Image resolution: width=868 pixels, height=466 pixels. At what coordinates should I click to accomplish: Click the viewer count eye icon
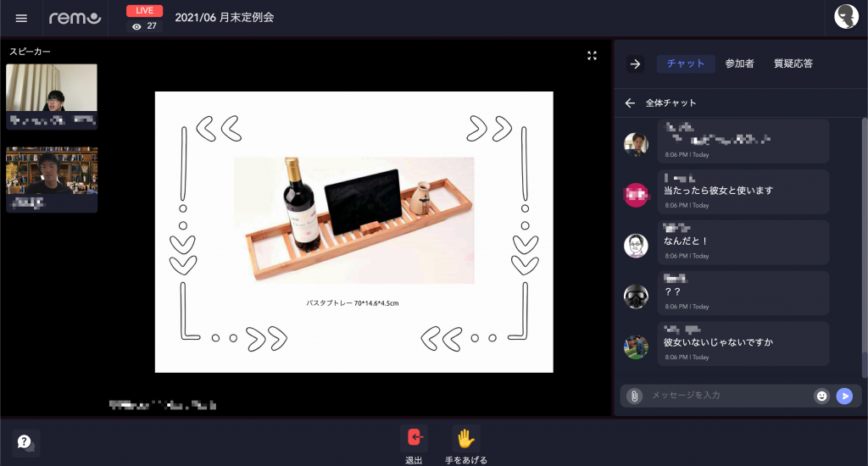tap(137, 26)
